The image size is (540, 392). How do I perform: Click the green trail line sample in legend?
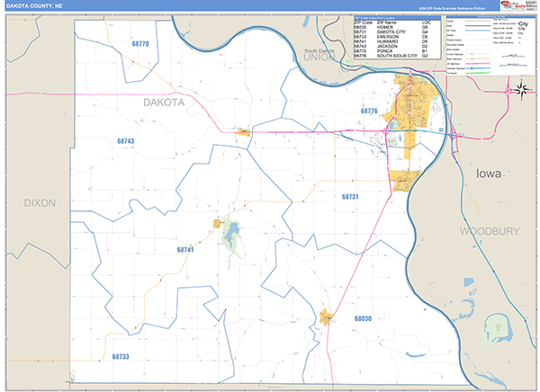point(477,73)
